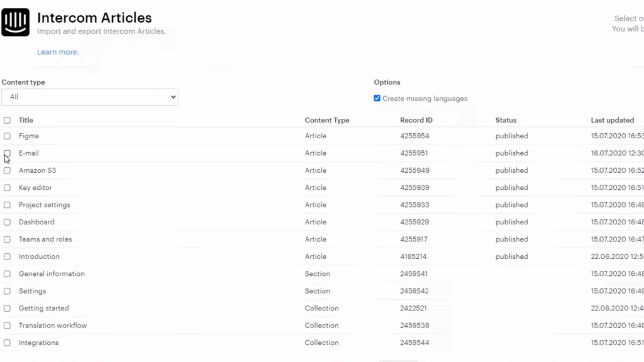
Task: Check the Figma row checkbox
Action: pos(7,136)
